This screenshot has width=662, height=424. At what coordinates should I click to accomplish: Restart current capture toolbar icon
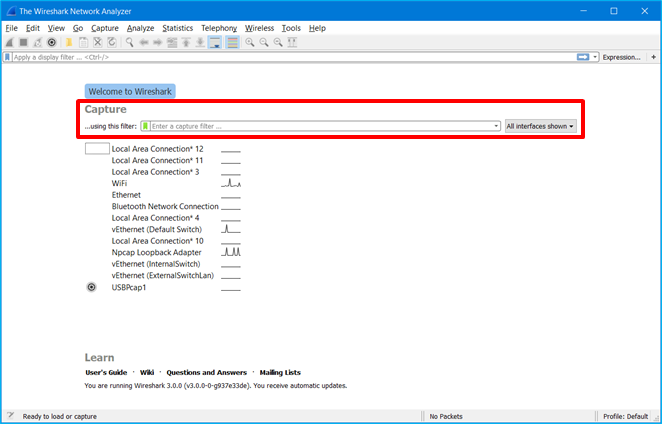pyautogui.click(x=38, y=42)
